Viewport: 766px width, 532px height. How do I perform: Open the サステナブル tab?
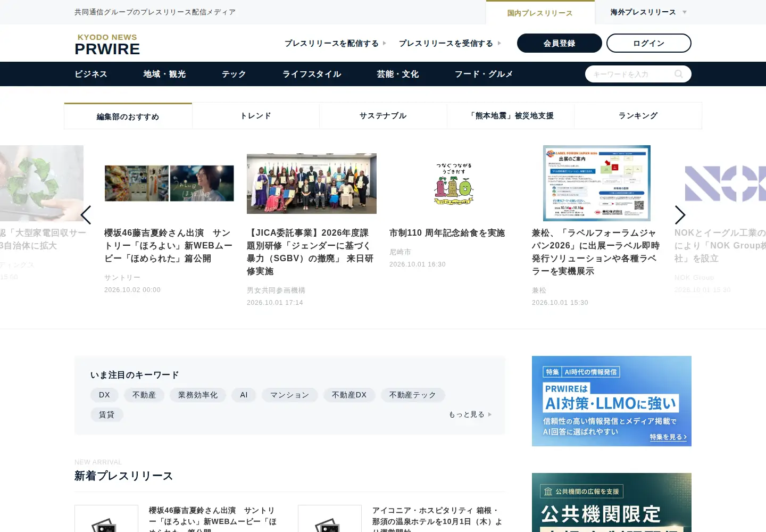(x=383, y=115)
